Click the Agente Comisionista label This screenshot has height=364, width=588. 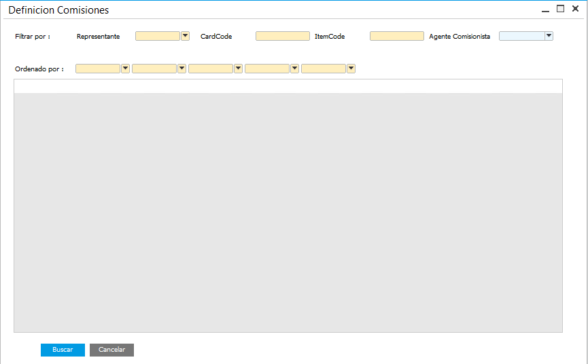coord(460,36)
